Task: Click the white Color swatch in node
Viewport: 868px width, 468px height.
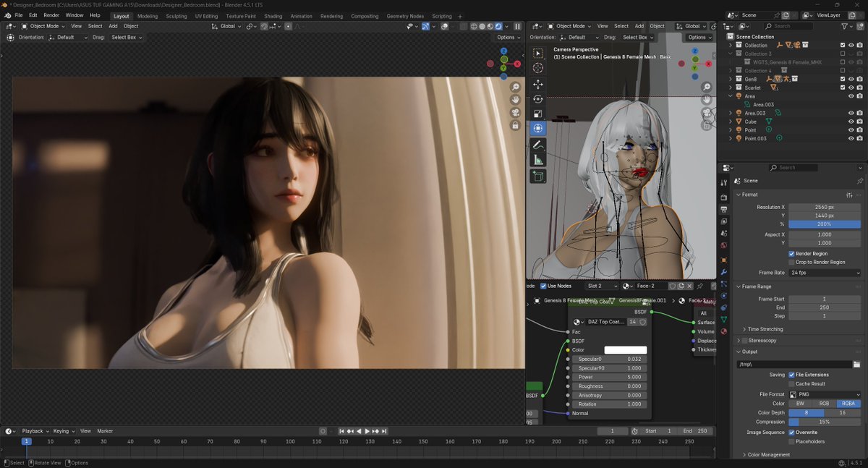Action: (626, 350)
